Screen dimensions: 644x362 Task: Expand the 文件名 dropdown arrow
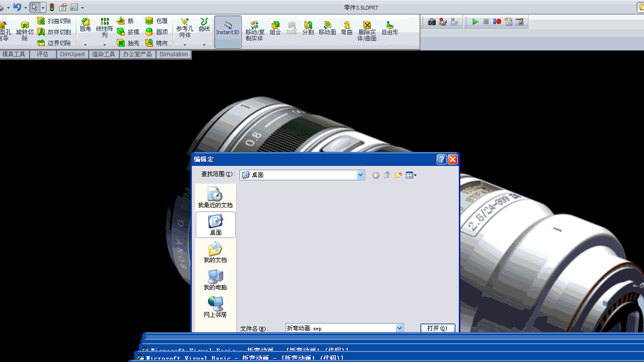[400, 328]
